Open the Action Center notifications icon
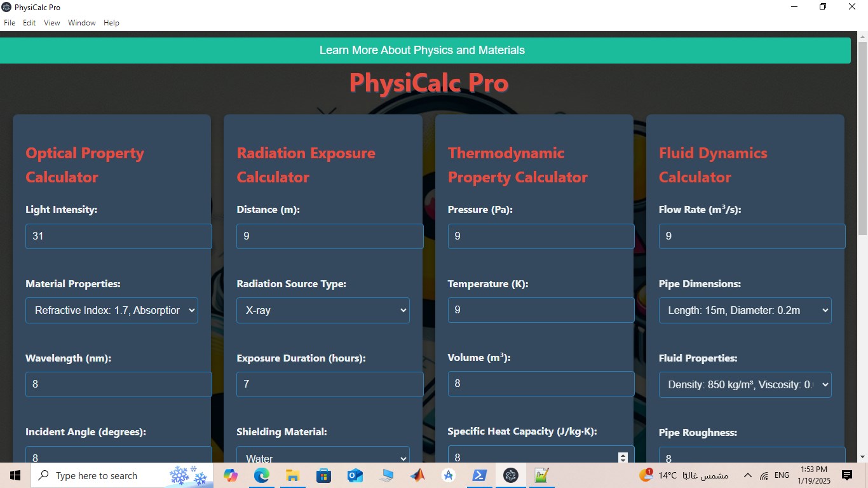 tap(847, 475)
